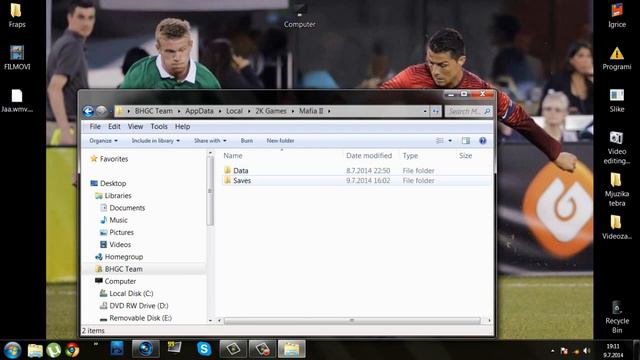
Task: Click the New folder button
Action: click(x=280, y=140)
